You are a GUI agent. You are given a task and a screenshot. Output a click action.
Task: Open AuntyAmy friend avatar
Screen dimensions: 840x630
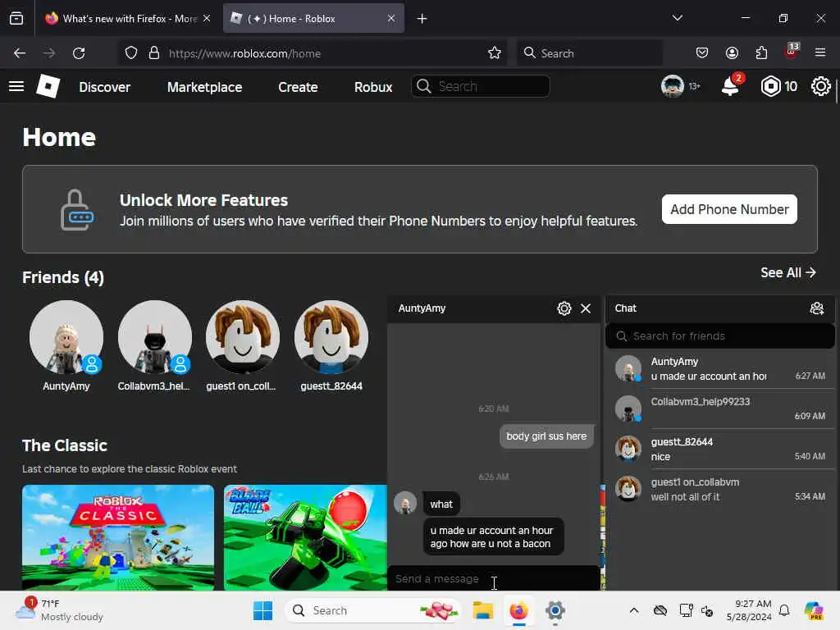coord(66,337)
